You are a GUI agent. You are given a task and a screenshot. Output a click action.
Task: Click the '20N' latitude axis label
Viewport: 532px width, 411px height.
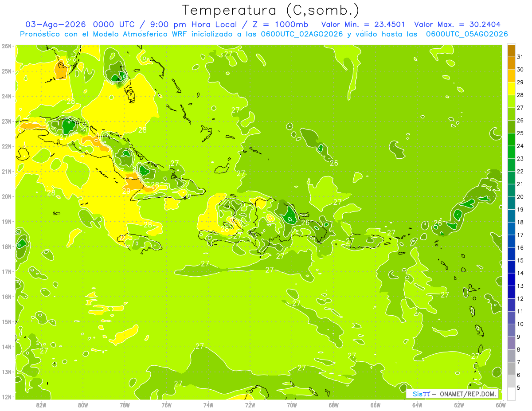[7, 196]
